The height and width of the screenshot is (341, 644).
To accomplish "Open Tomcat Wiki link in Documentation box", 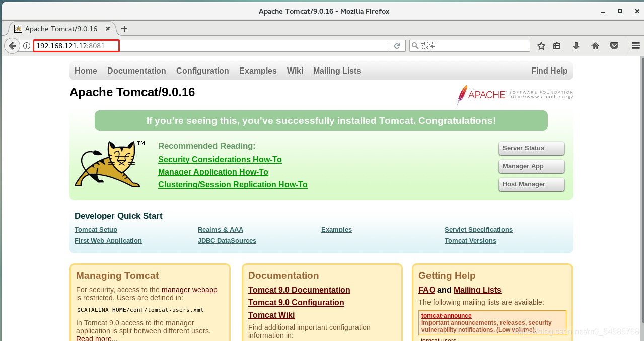I will pyautogui.click(x=271, y=315).
